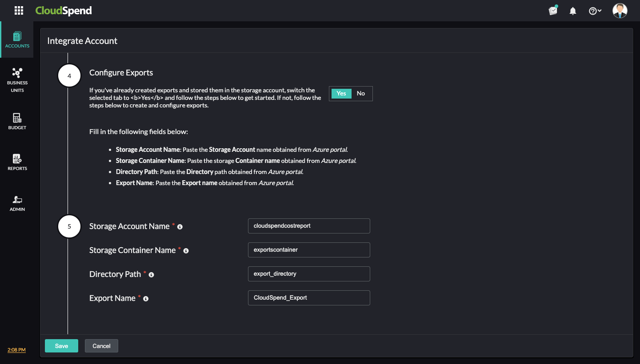Open the feedback clipboard icon

552,10
